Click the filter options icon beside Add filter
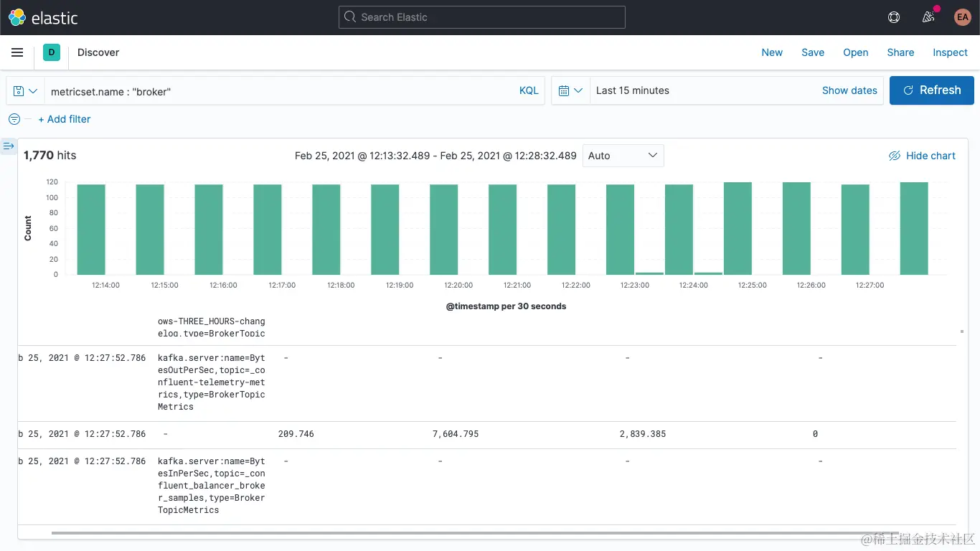Image resolution: width=980 pixels, height=551 pixels. pos(14,119)
